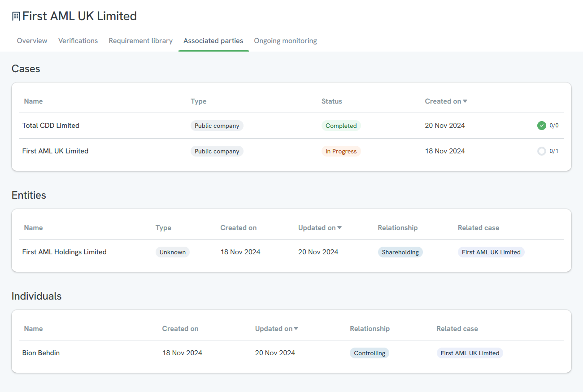The width and height of the screenshot is (583, 392).
Task: Click the 0/0 count for Total CDD Limited
Action: point(554,126)
